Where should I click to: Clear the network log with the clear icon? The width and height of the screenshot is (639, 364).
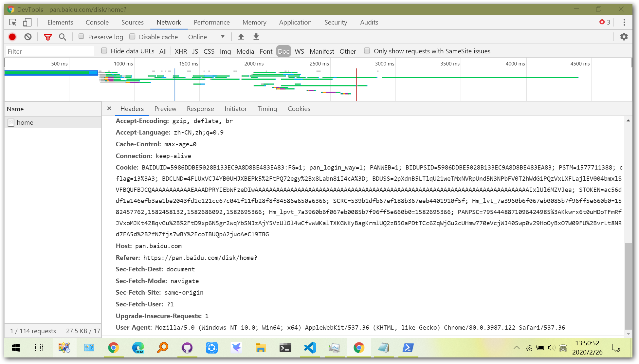point(28,37)
